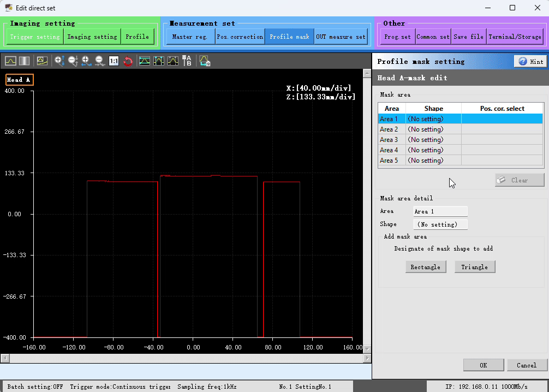
Task: Click the Pos. cor. select cell of Area 1
Action: tap(502, 119)
